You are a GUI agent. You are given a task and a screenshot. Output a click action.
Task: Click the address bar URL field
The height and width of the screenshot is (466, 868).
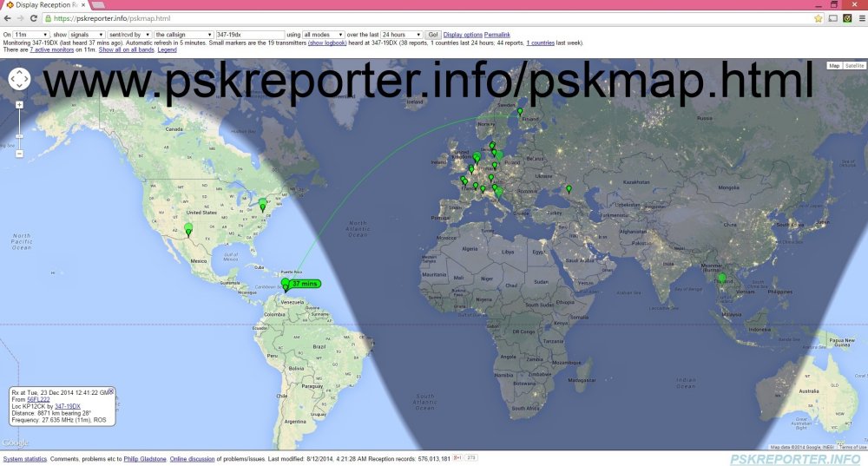426,18
